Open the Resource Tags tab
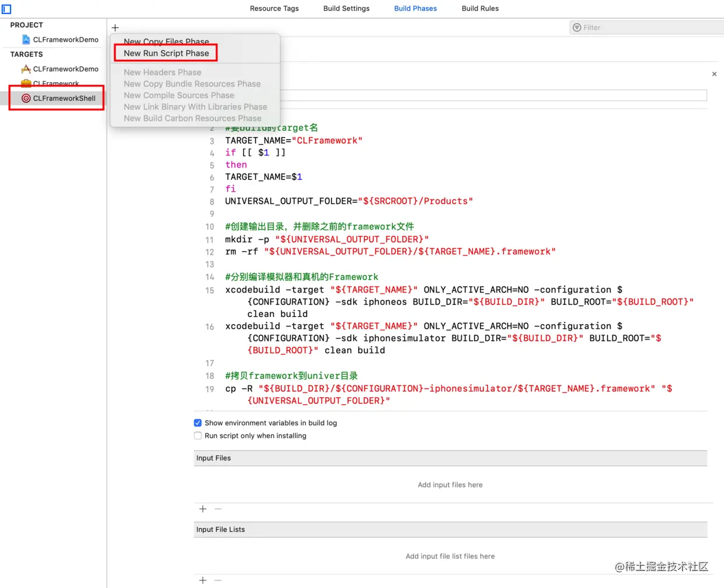Screen dimensions: 724x588 (274, 9)
